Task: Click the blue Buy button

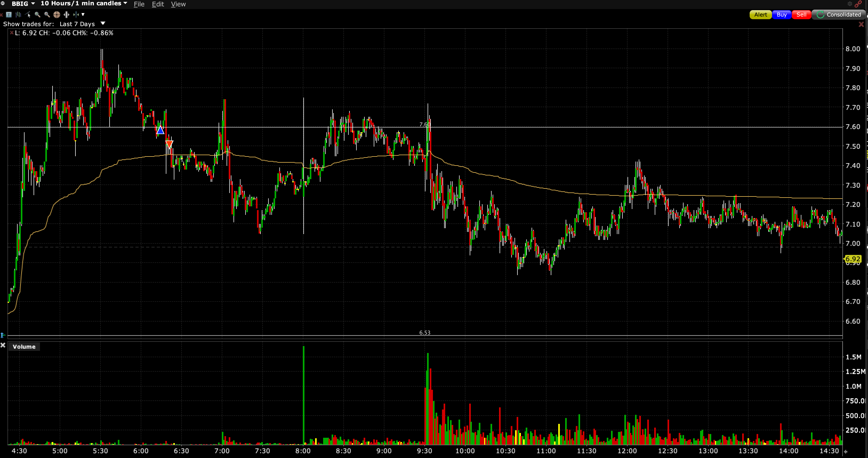Action: pos(781,14)
